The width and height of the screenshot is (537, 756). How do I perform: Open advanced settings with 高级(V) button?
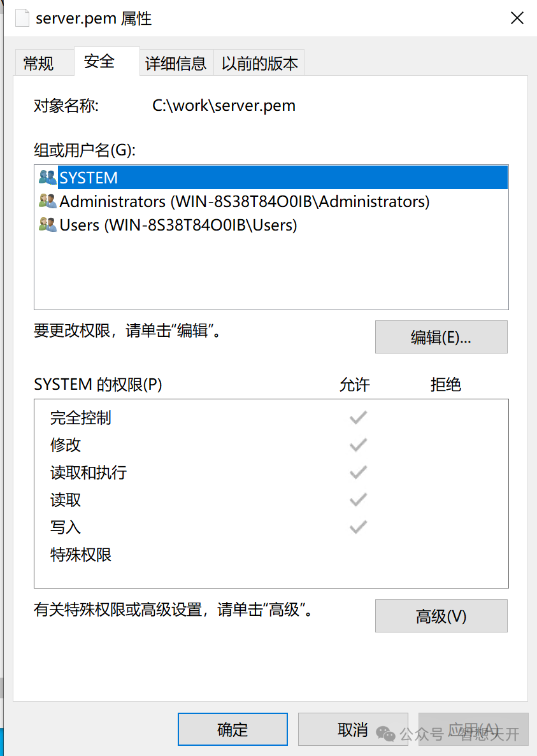(441, 616)
